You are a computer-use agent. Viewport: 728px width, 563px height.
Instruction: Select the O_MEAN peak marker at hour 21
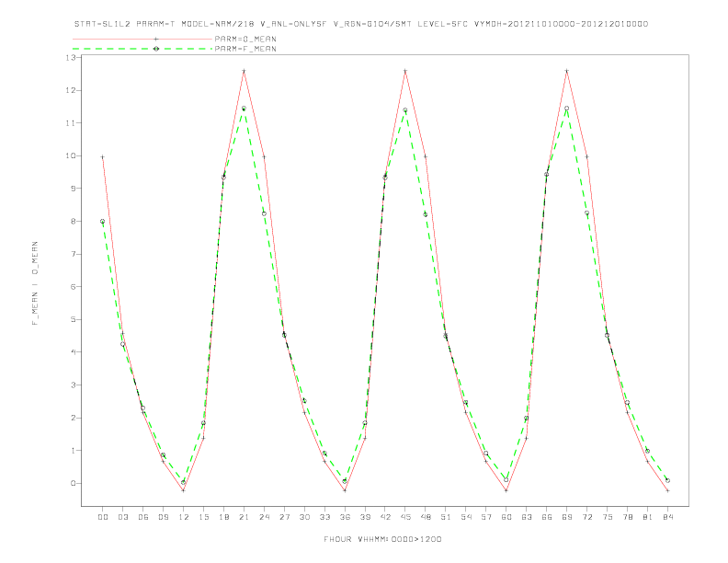point(244,71)
